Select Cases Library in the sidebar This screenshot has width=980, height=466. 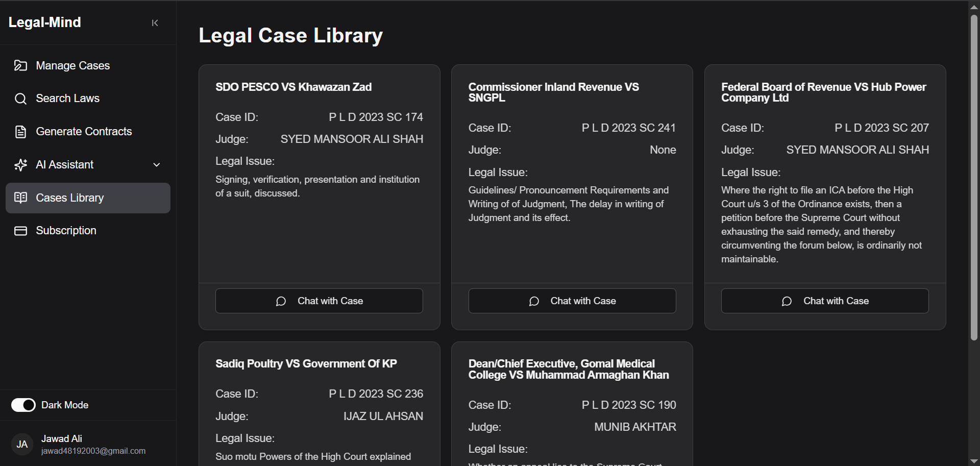tap(88, 198)
